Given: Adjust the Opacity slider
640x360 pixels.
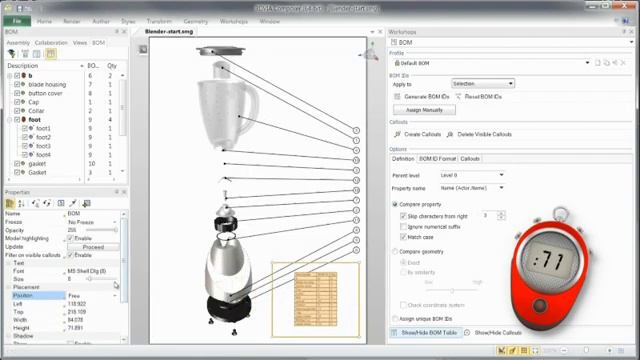Looking at the screenshot, I should (102, 230).
